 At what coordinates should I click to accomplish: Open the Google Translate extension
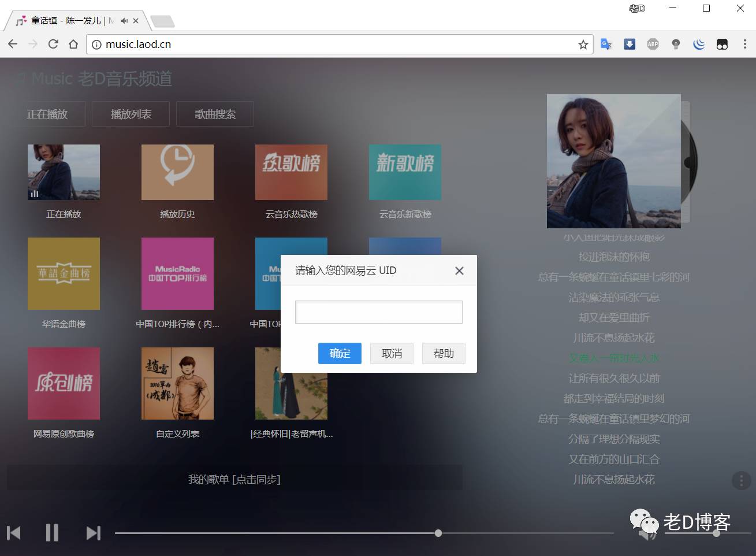click(x=606, y=44)
